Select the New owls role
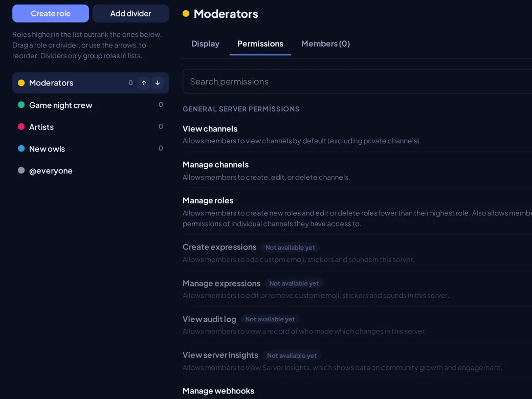Viewport: 532px width, 399px height. click(x=91, y=149)
